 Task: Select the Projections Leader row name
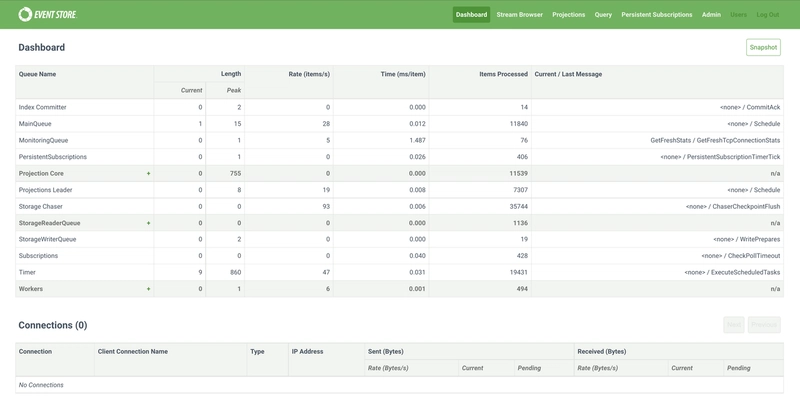tap(45, 190)
